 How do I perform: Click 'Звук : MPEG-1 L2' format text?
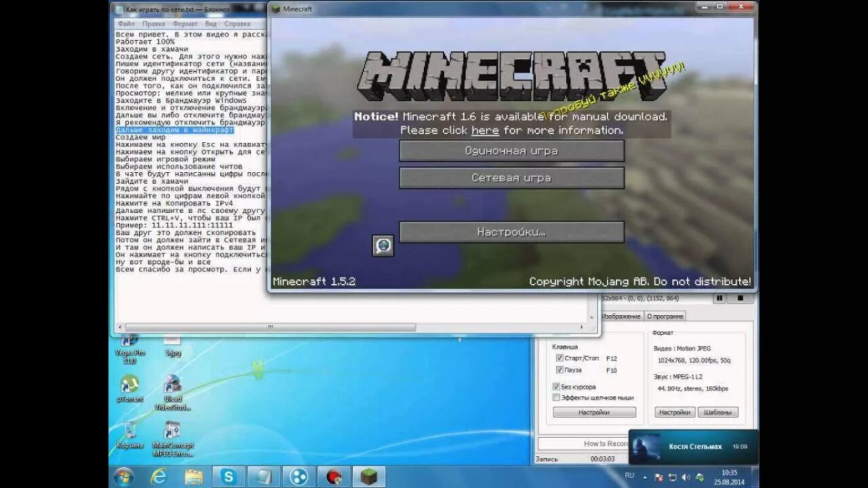(x=677, y=376)
